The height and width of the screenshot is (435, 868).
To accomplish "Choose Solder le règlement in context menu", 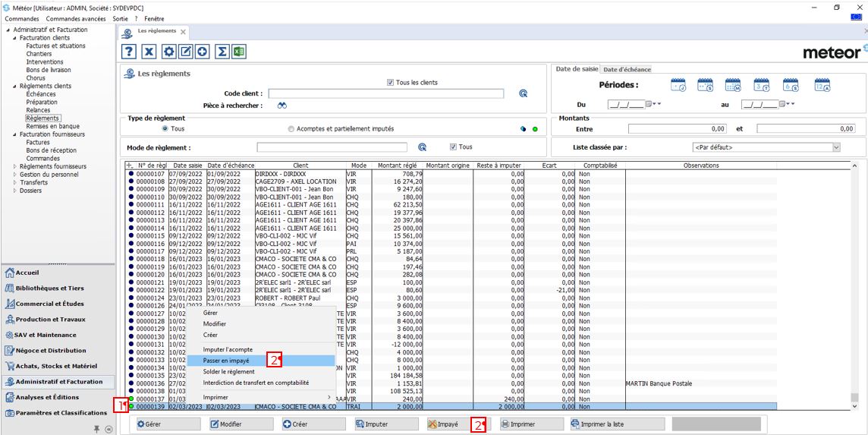I will pos(261,371).
